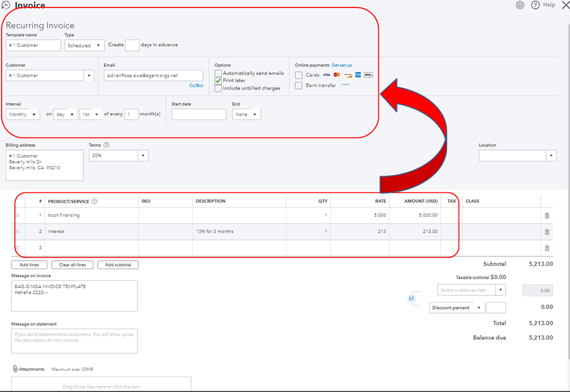Click the rate cell showing 5,000
The image size is (570, 392).
[x=360, y=215]
